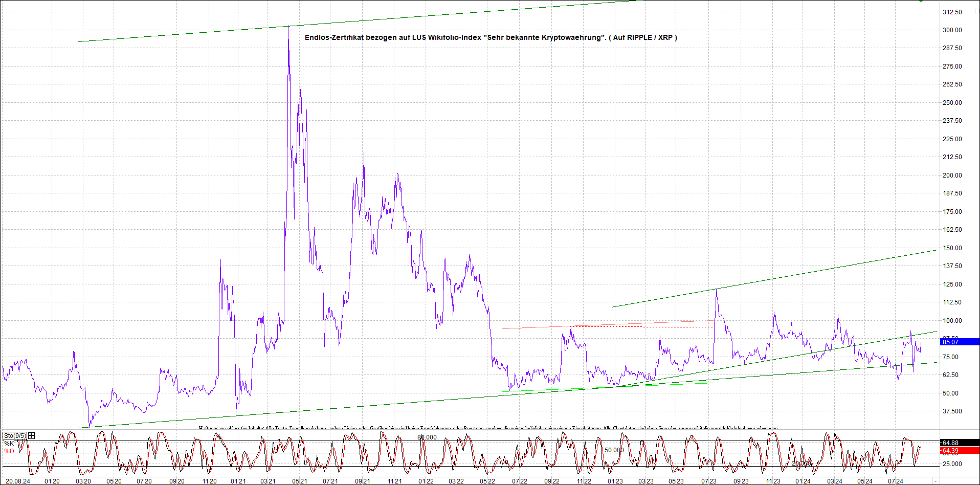Screen dimensions: 980x485
Task: Select the Sto(9/5) indicator label
Action: coord(15,436)
